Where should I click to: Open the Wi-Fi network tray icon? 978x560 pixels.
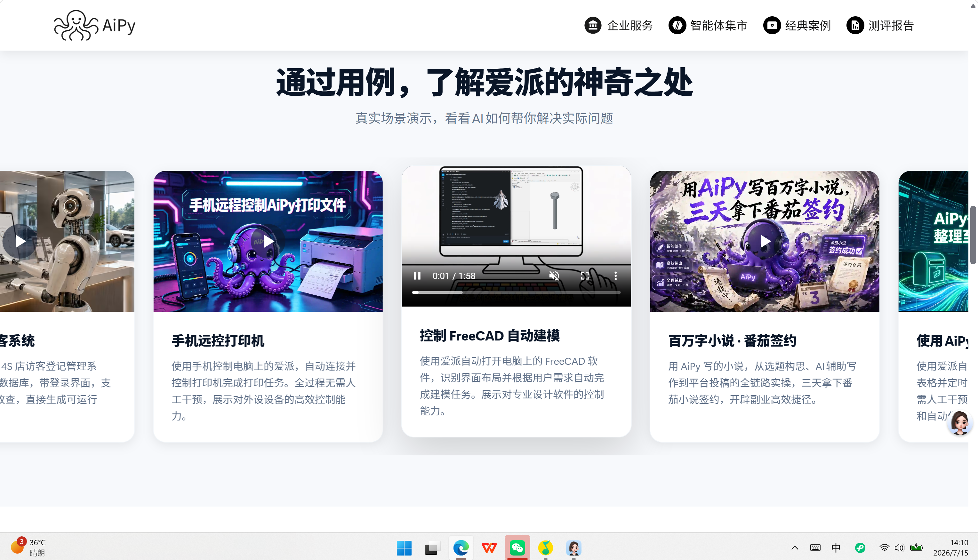884,548
